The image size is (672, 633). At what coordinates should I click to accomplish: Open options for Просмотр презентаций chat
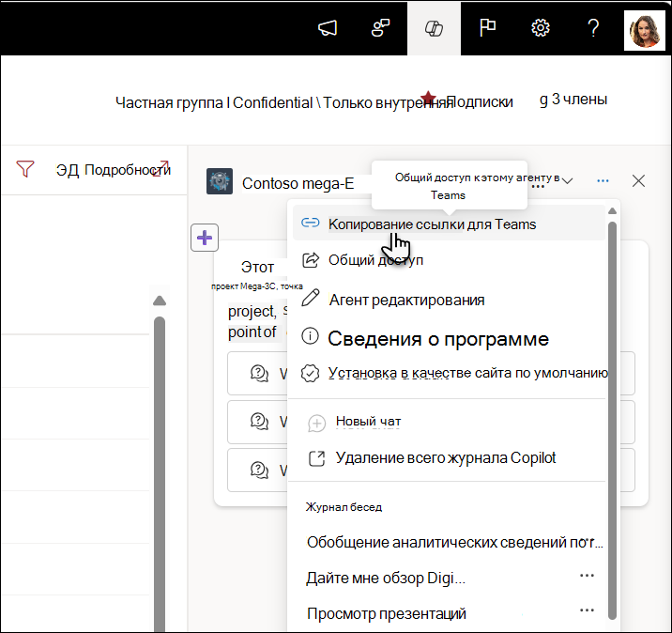pos(587,610)
